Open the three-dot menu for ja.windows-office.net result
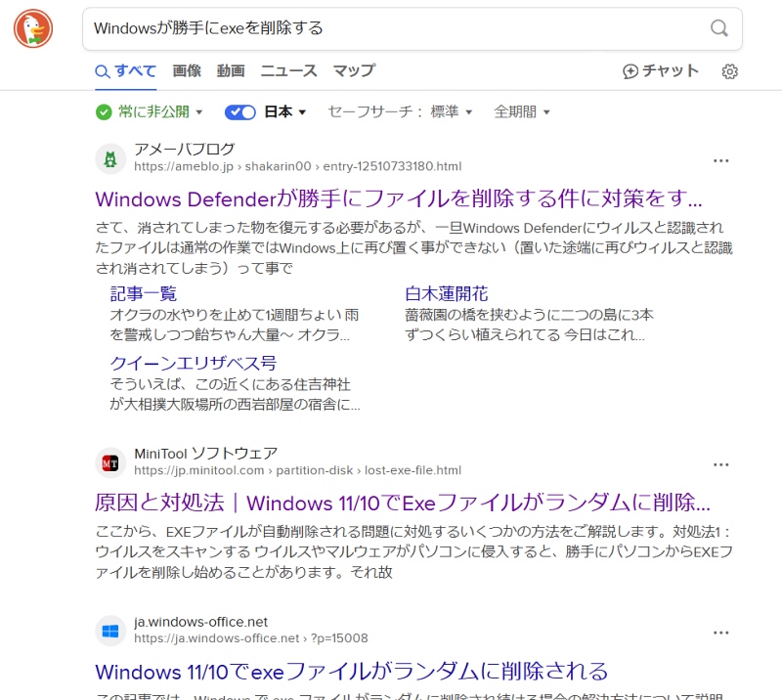 click(x=721, y=633)
